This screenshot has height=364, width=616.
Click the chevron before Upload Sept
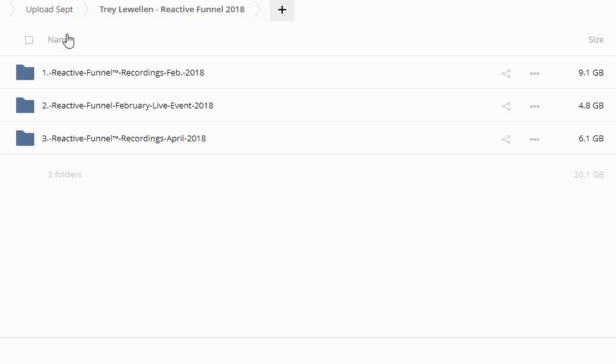[x=12, y=10]
